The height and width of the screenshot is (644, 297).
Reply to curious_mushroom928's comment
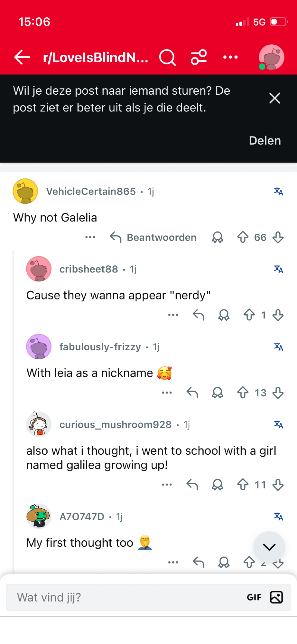pyautogui.click(x=192, y=485)
